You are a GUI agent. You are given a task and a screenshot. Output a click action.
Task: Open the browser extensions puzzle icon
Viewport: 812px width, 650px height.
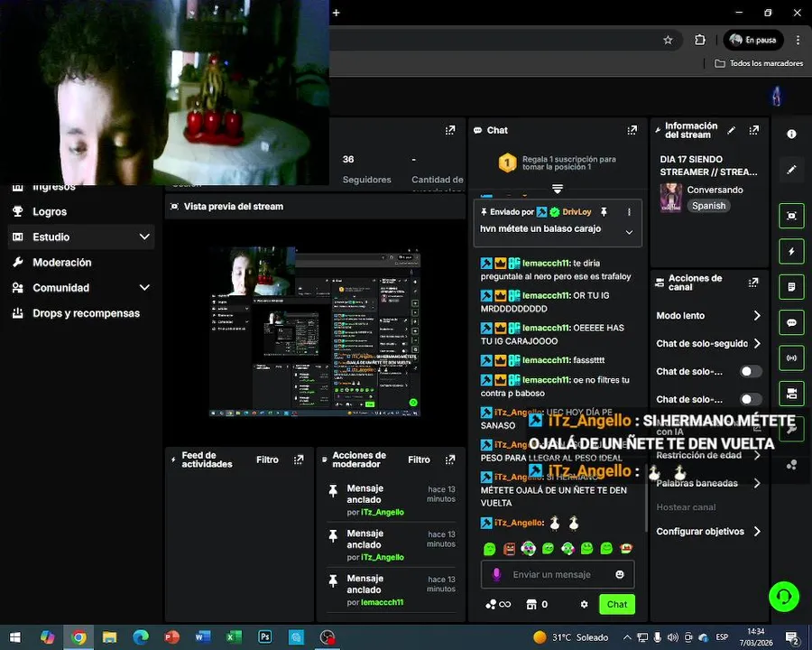[699, 40]
